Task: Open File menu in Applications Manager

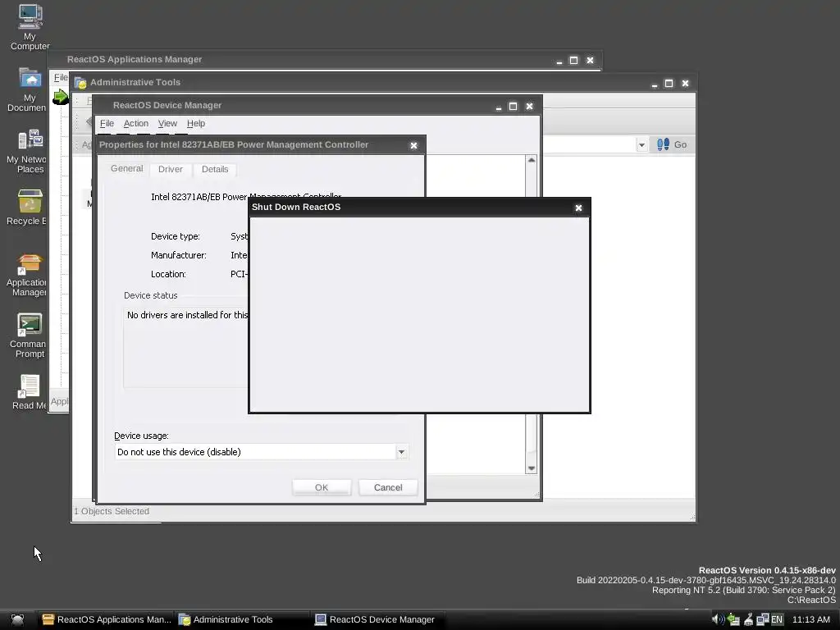Action: [x=61, y=77]
